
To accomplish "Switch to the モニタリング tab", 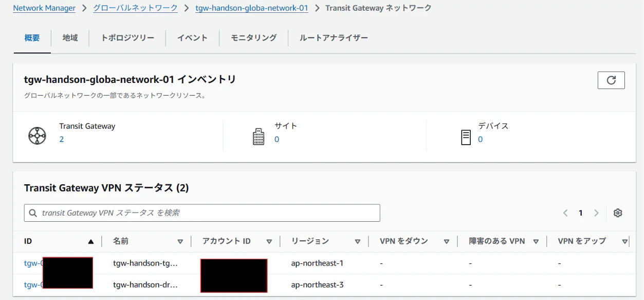I will point(253,38).
